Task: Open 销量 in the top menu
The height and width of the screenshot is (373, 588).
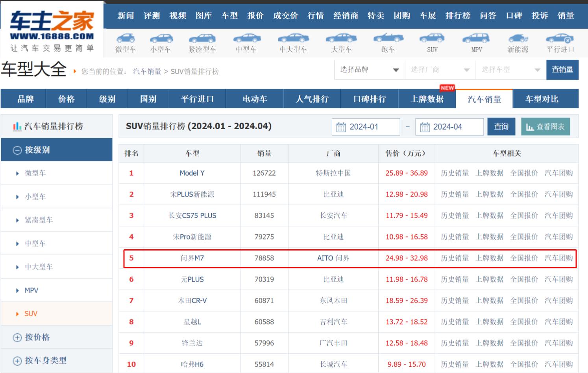Action: [x=566, y=16]
